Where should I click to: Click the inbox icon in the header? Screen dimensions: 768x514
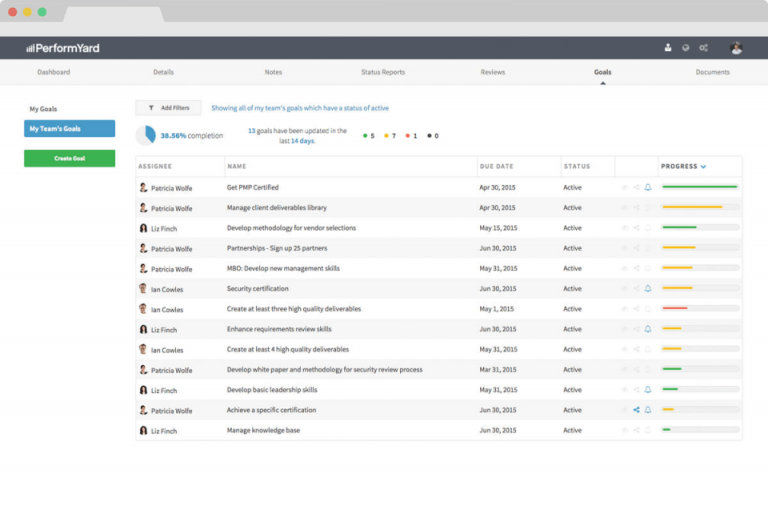[668, 48]
